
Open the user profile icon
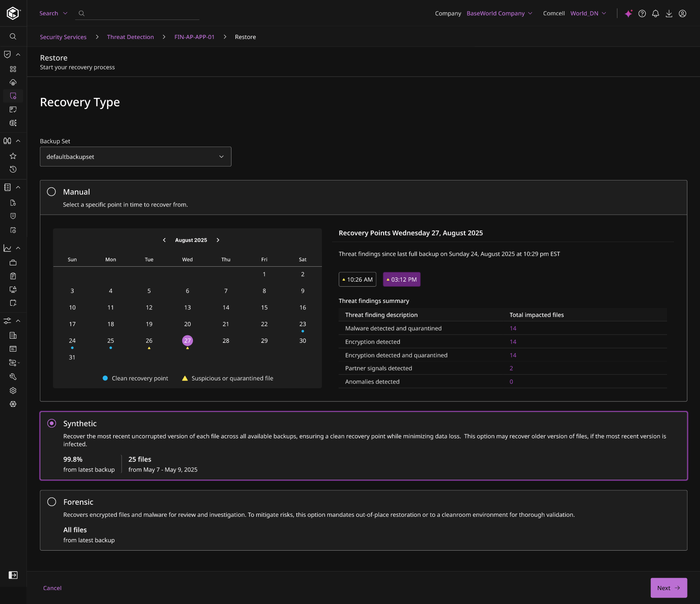tap(682, 13)
